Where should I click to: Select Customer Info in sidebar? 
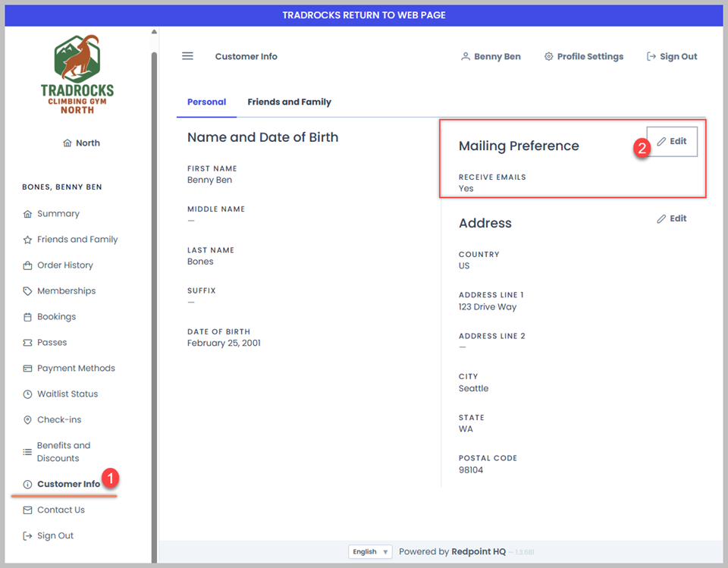click(69, 485)
